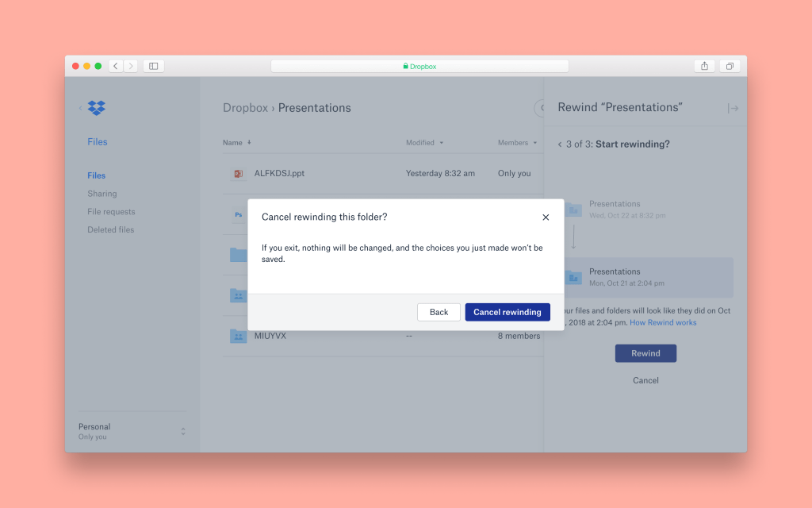Open the Modified column sort dropdown
This screenshot has width=812, height=508.
tap(441, 143)
